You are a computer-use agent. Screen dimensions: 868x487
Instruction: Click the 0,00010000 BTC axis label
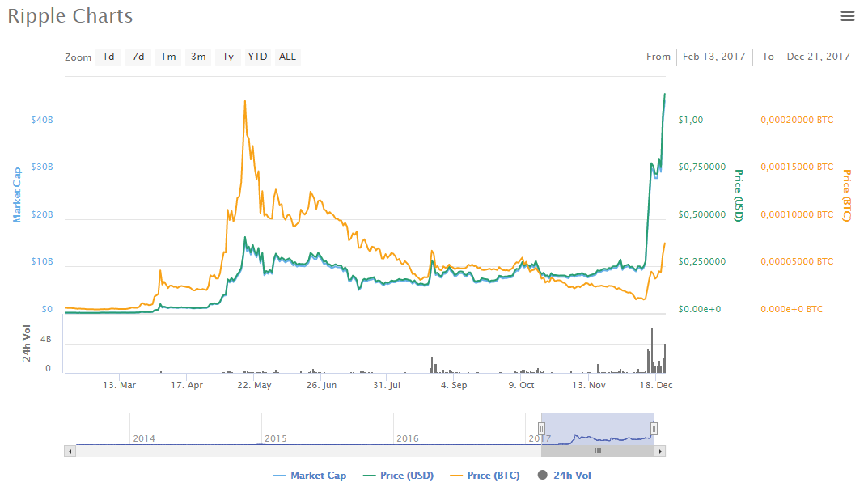(797, 214)
